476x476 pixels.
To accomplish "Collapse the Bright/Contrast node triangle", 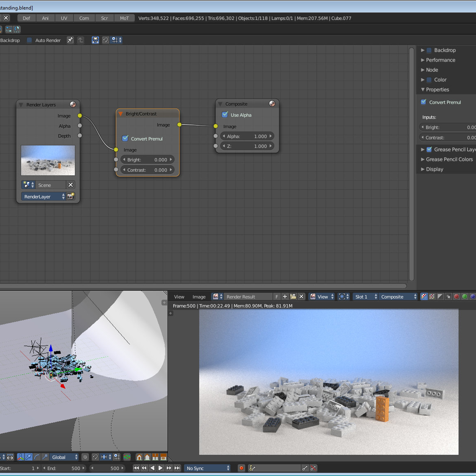I will pos(120,114).
